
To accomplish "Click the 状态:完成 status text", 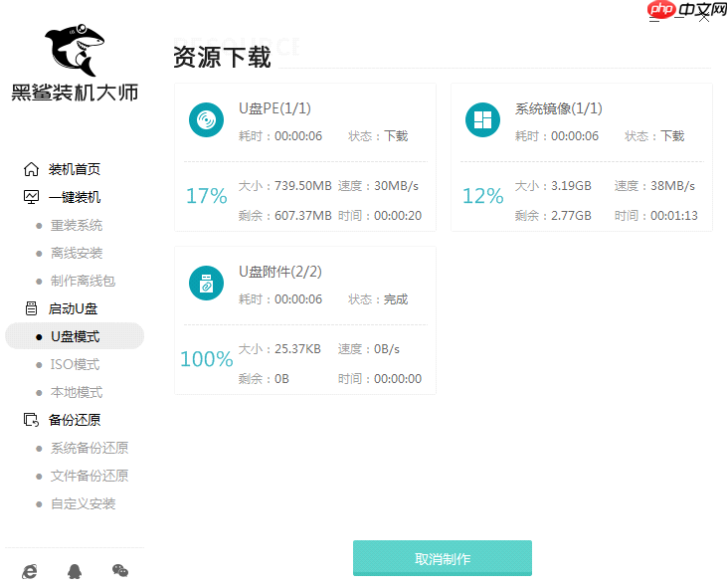I will [378, 299].
